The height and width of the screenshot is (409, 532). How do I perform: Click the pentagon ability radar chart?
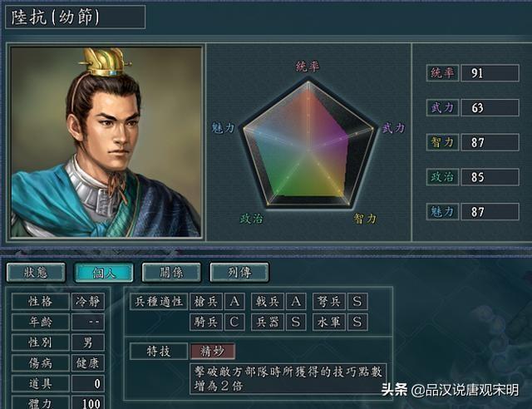point(308,145)
